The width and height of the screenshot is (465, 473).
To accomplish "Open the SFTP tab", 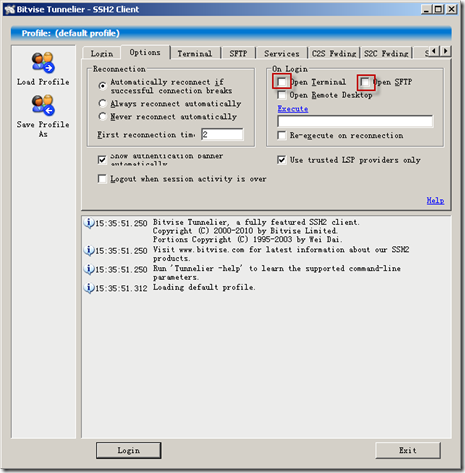I will coord(238,53).
